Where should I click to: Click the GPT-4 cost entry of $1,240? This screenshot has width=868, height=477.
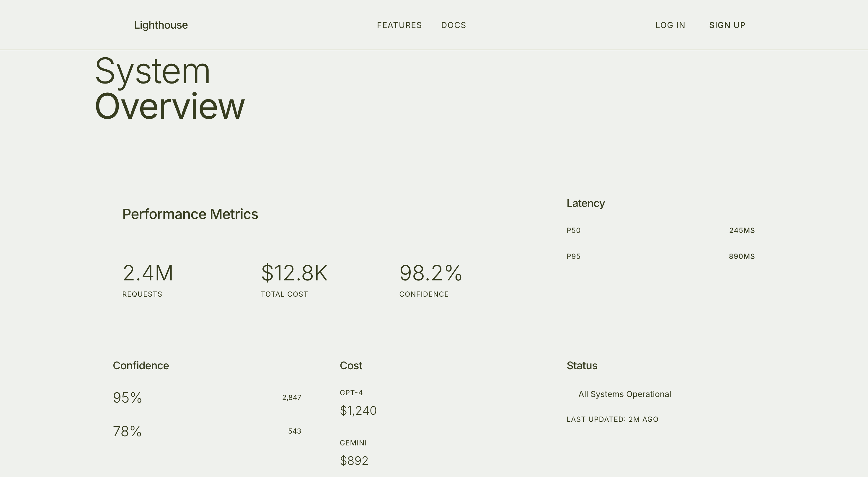point(358,410)
